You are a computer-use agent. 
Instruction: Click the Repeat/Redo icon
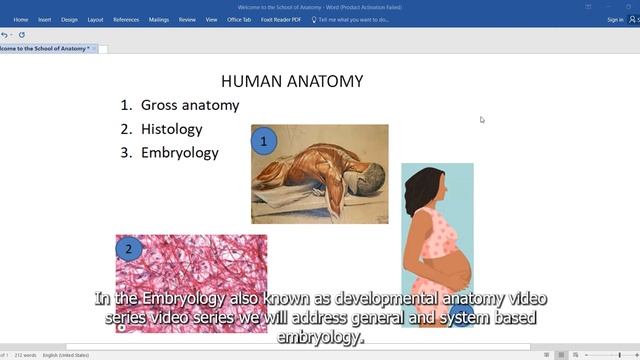click(22, 35)
